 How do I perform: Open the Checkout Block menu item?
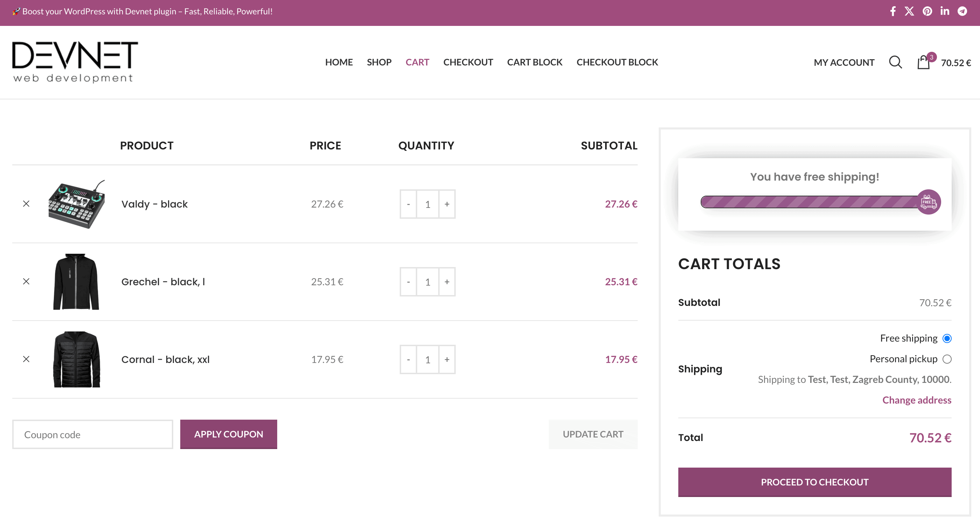tap(617, 62)
